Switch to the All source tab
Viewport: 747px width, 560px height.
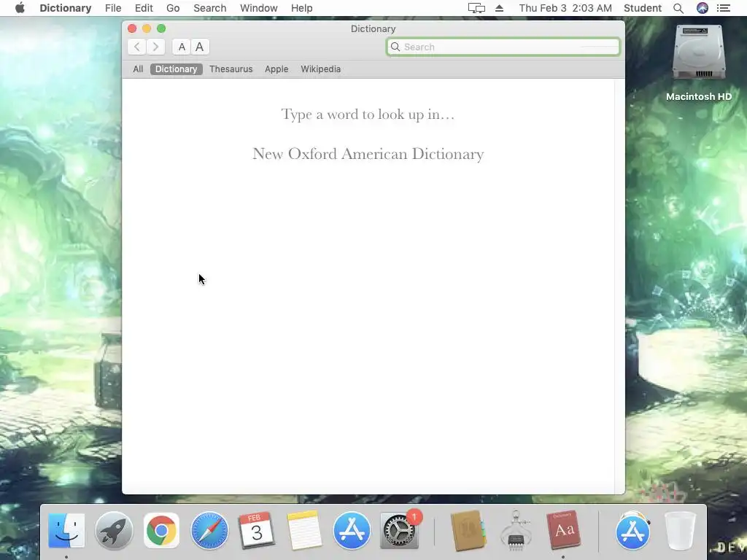pyautogui.click(x=138, y=69)
